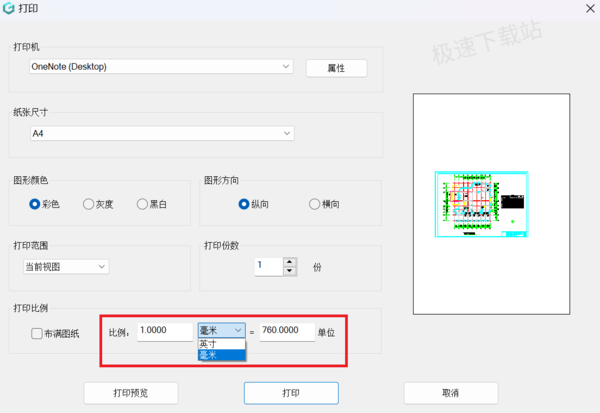Increase print copies with up arrow

290,262
